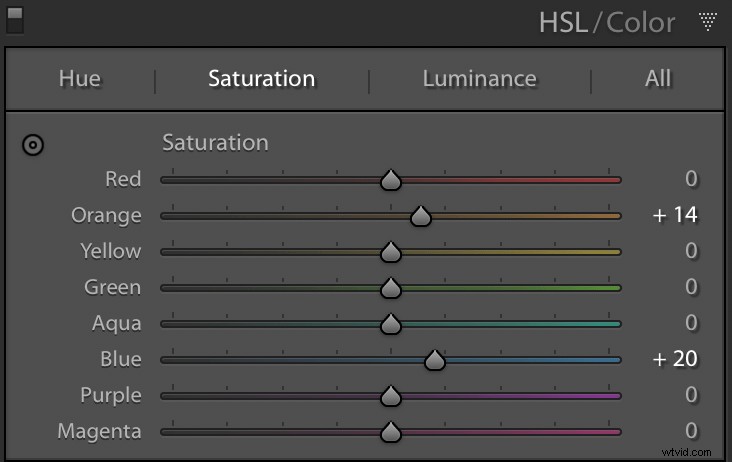Click the Orange value field showing +14
This screenshot has width=732, height=462.
(675, 215)
